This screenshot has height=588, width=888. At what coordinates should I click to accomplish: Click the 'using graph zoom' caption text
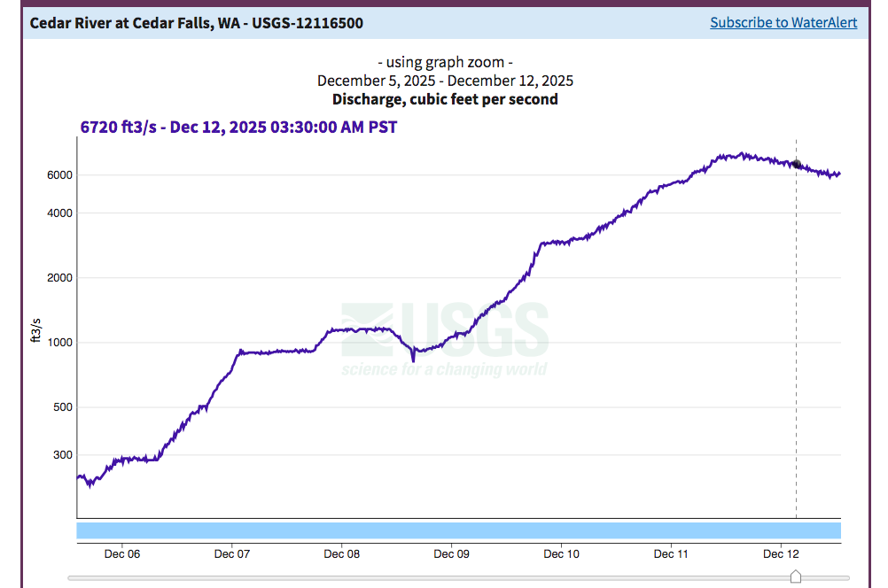coord(445,62)
